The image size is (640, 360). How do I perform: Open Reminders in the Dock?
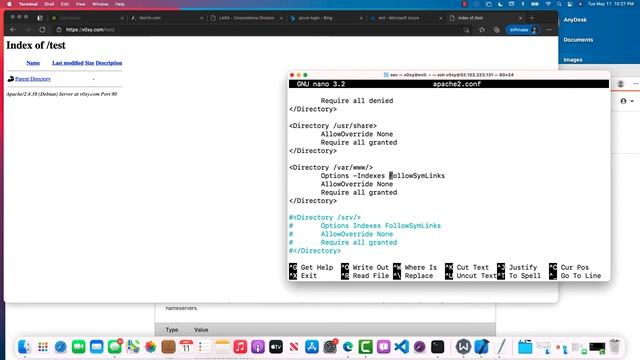click(x=204, y=347)
